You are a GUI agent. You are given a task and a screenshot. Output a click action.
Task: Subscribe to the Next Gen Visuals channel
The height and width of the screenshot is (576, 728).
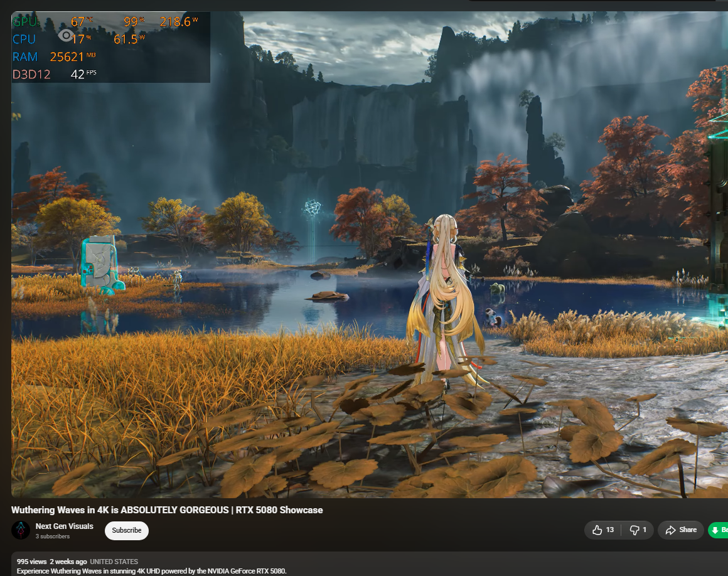click(127, 531)
